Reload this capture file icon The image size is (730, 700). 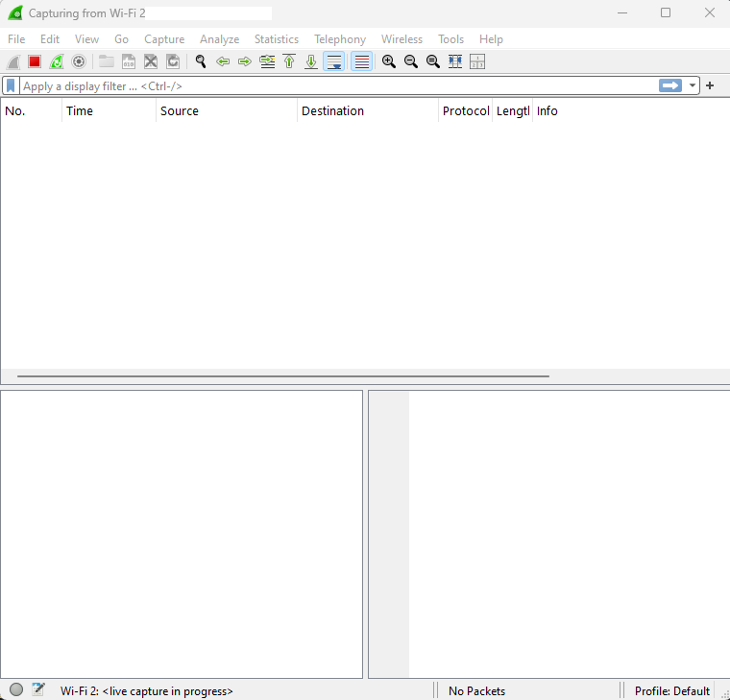pyautogui.click(x=173, y=61)
